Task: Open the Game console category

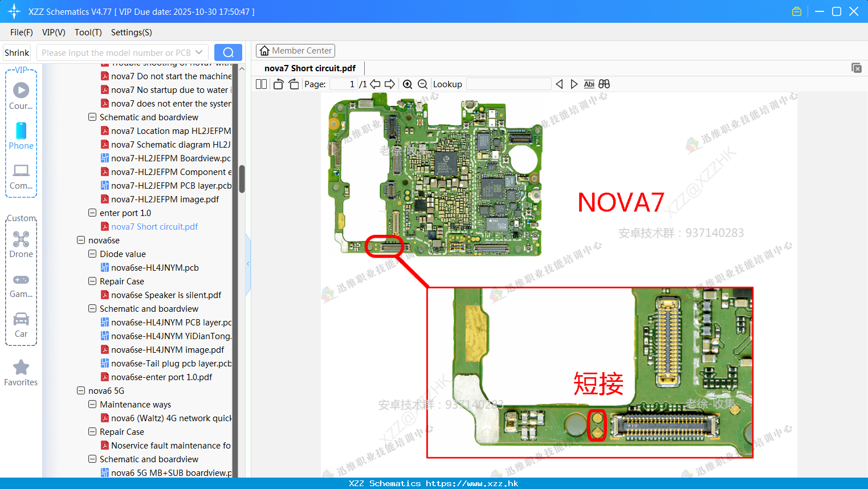Action: click(x=21, y=286)
